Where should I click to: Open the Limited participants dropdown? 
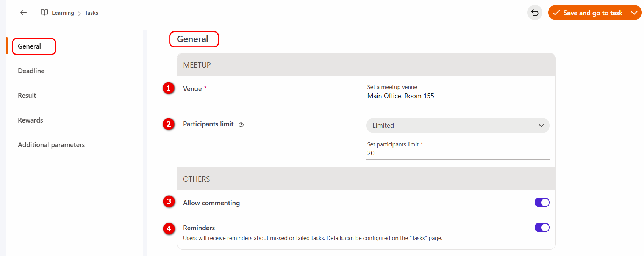(x=458, y=126)
